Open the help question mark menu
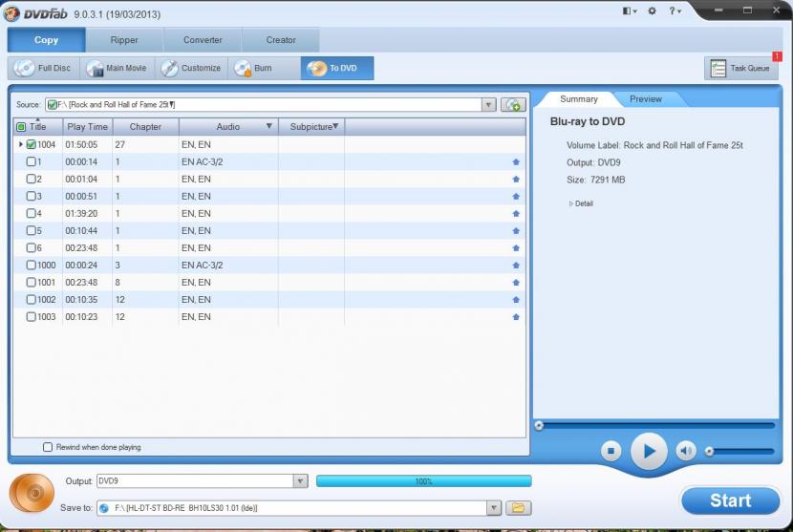This screenshot has height=532, width=793. point(675,11)
